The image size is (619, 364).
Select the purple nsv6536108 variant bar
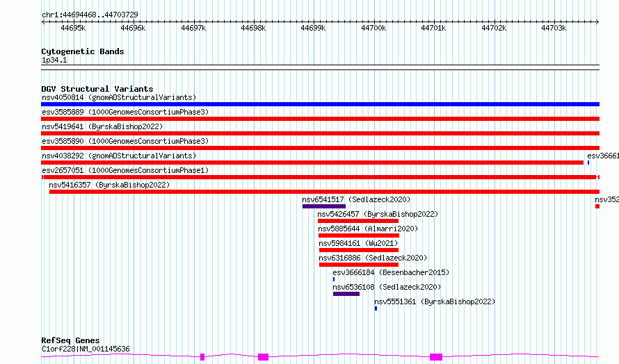click(x=346, y=294)
